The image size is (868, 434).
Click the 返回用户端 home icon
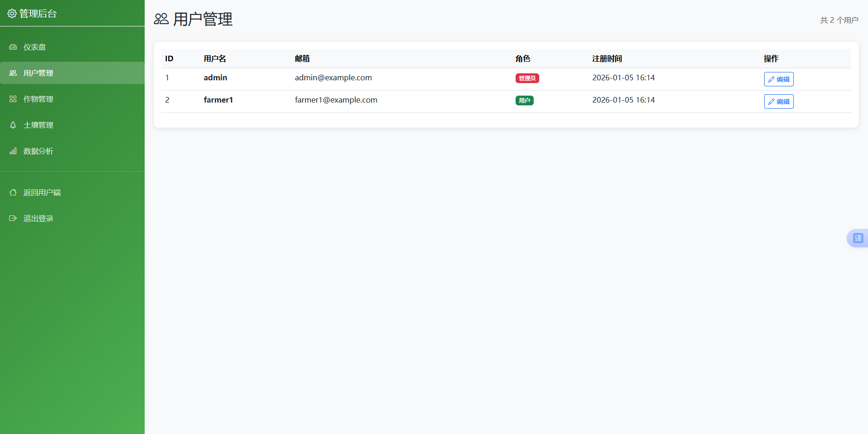13,192
